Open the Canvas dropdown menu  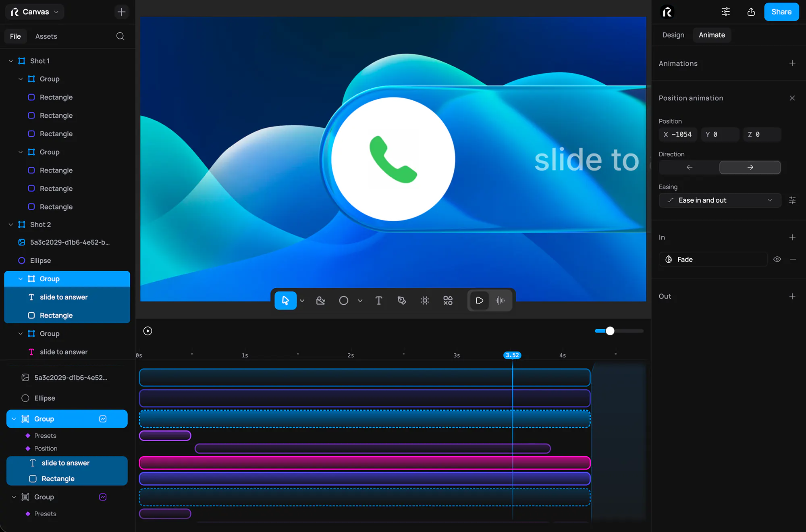click(x=35, y=12)
